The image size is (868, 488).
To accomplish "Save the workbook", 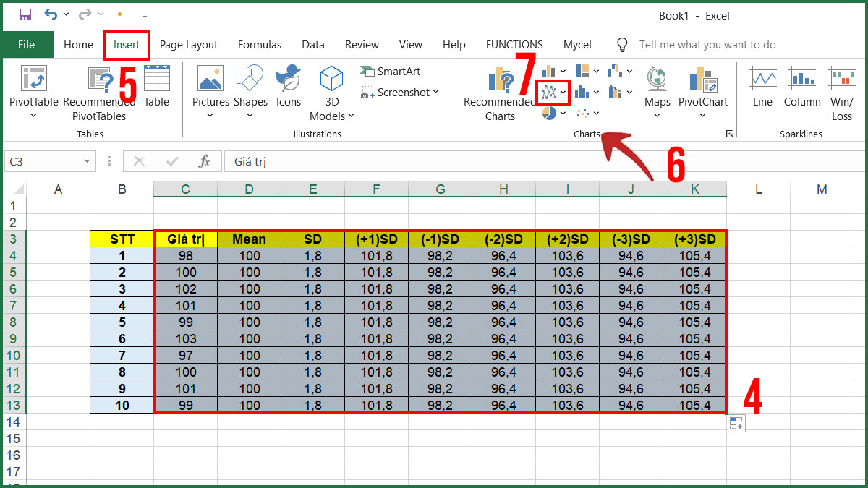I will (25, 14).
